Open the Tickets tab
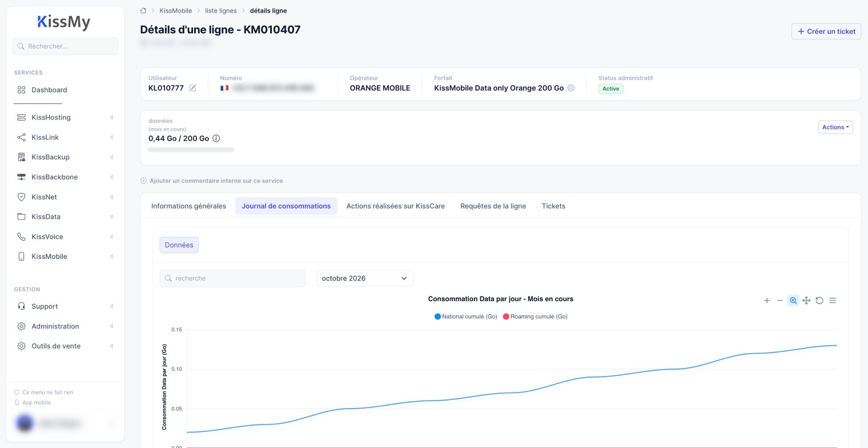Image resolution: width=868 pixels, height=448 pixels. [553, 206]
